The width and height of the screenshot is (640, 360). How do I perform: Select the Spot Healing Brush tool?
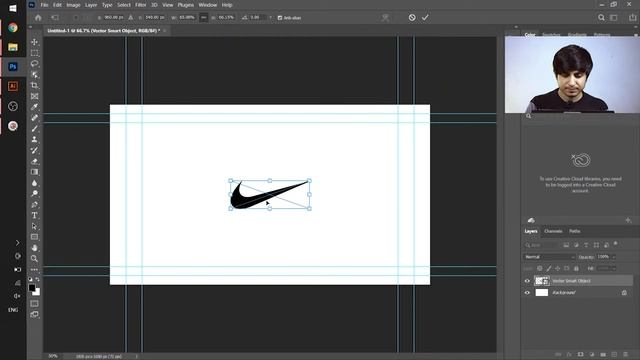(34, 118)
